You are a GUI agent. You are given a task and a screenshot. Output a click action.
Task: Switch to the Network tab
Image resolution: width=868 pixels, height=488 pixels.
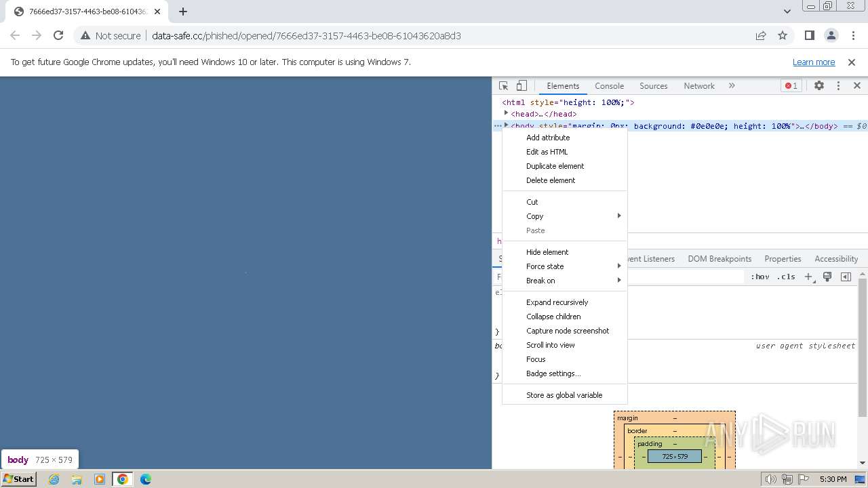tap(699, 86)
